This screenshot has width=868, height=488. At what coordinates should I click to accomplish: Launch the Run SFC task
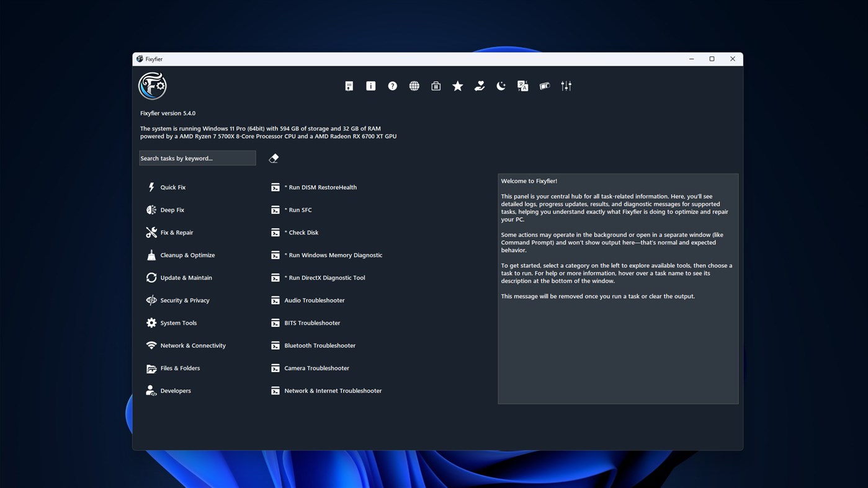pos(292,210)
